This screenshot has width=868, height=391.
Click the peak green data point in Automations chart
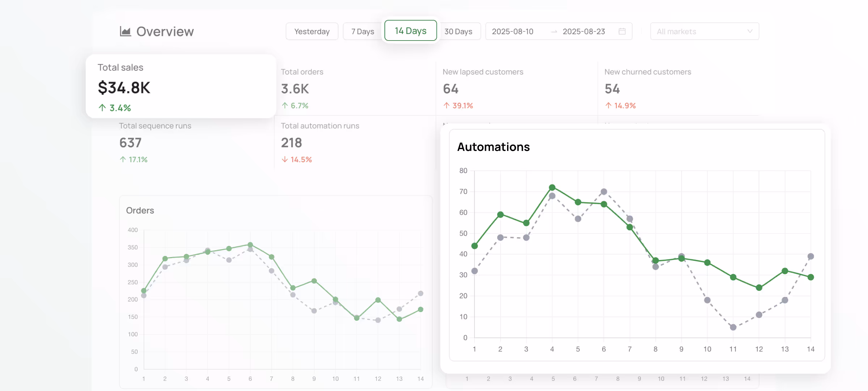(x=552, y=187)
